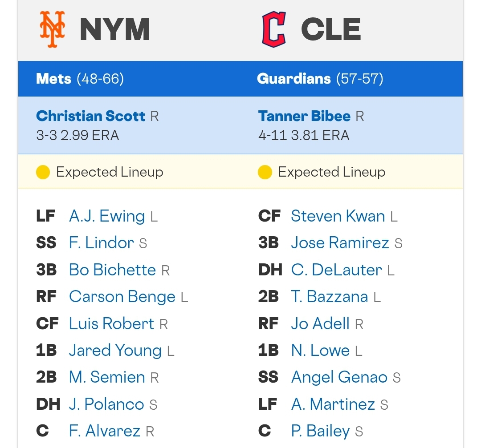Open Jose Ramirez player page
The width and height of the screenshot is (481, 448).
(340, 243)
